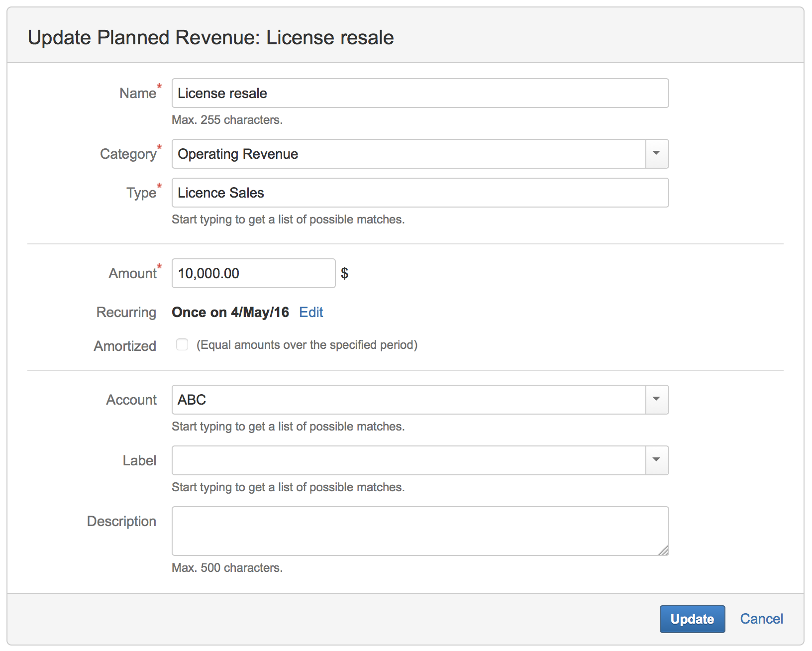Open the Edit link for recurring schedule

tap(311, 312)
